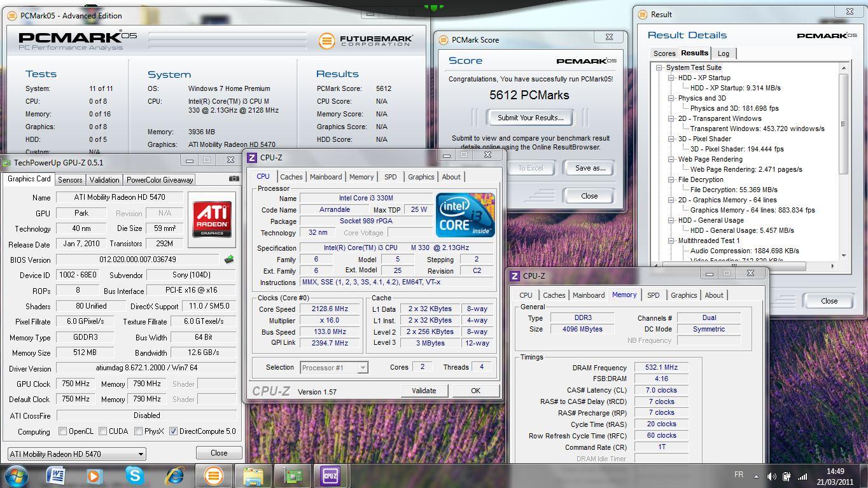Click the Result tree scroll down arrow
The width and height of the screenshot is (868, 488).
coord(844,256)
